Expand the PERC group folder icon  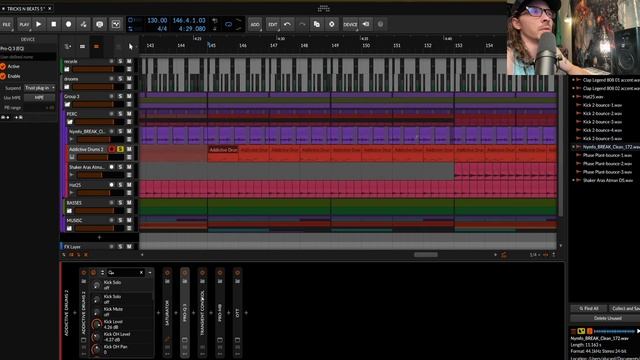click(70, 122)
